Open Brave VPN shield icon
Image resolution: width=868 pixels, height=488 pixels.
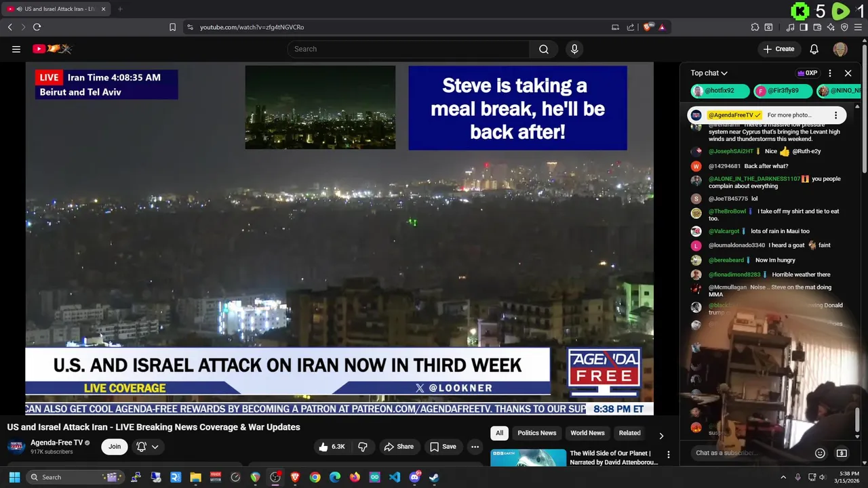[x=844, y=27]
